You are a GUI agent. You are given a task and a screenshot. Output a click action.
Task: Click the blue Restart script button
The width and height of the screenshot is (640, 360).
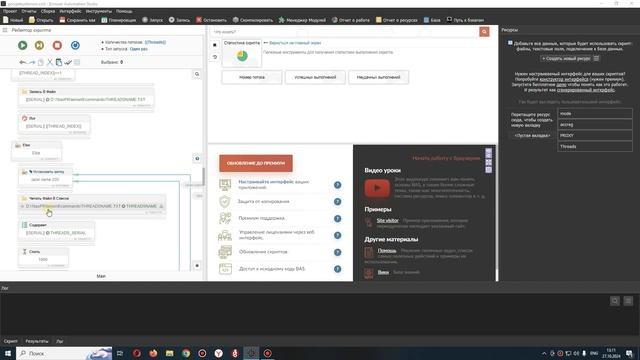75,45
